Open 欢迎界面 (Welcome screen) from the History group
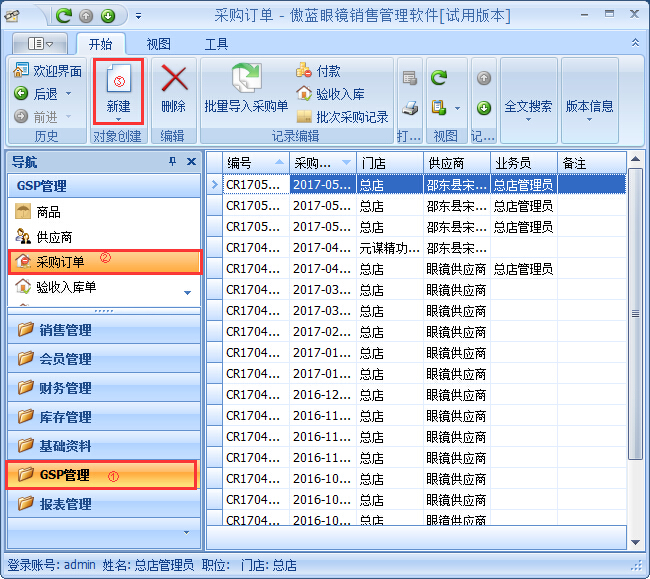This screenshot has width=650, height=579. click(48, 71)
